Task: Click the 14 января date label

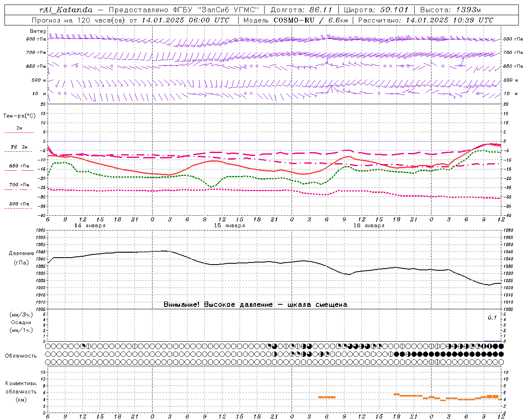Action: pyautogui.click(x=90, y=226)
